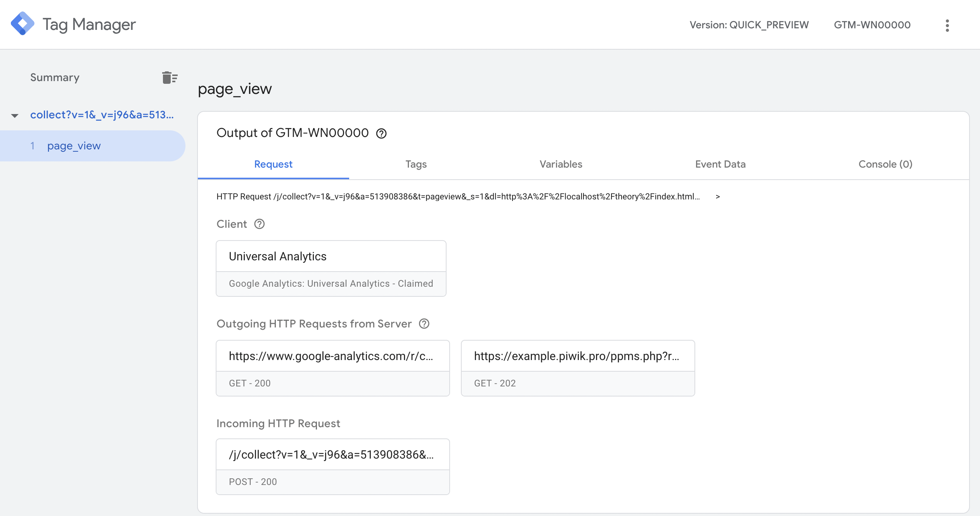Click the HTTP Request URL text line
This screenshot has width=980, height=516.
[x=458, y=197]
